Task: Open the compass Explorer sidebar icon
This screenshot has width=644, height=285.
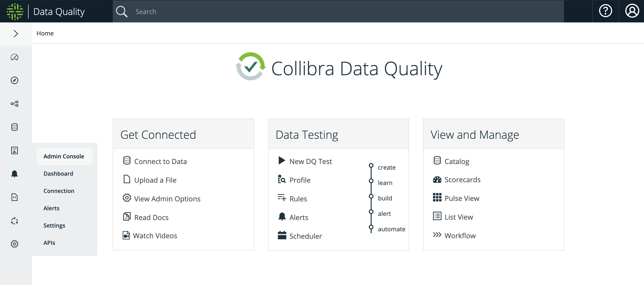Action: [15, 80]
